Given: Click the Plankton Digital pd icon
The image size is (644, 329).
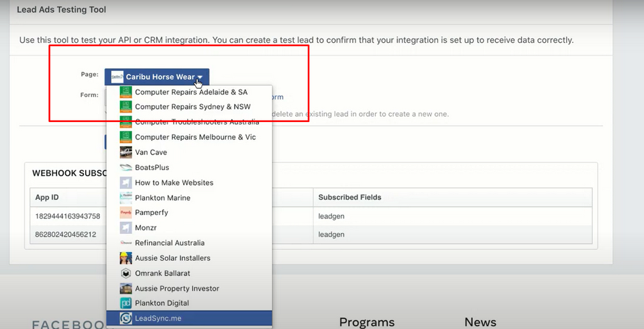Looking at the screenshot, I should (x=125, y=303).
